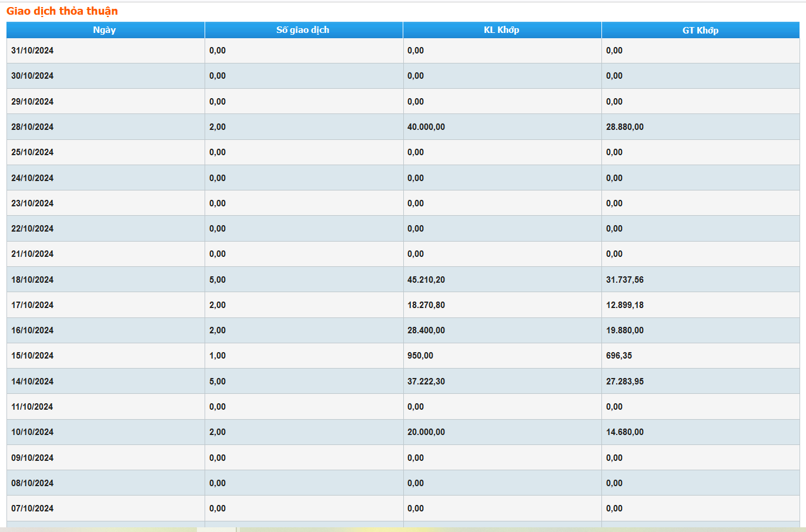
Task: Click the 28.400,00 volume cell
Action: [x=426, y=330]
